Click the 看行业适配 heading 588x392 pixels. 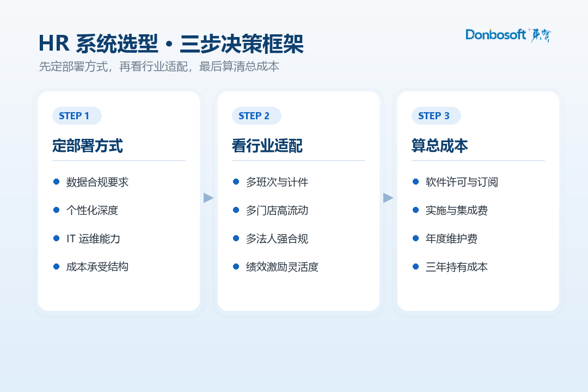tap(267, 145)
